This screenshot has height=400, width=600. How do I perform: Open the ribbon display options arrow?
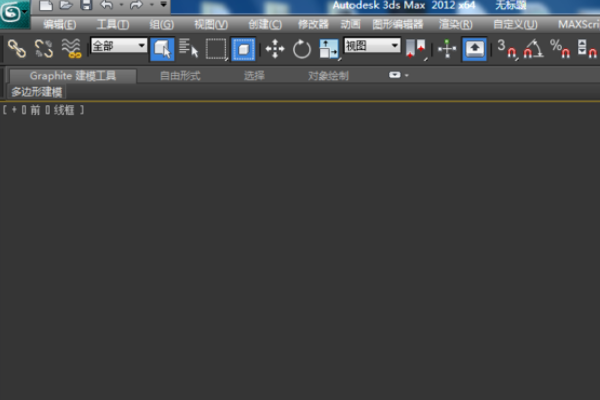(406, 75)
